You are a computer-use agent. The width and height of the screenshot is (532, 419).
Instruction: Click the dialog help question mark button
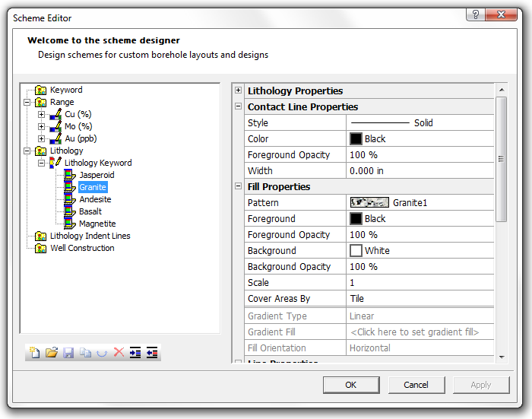tap(475, 16)
